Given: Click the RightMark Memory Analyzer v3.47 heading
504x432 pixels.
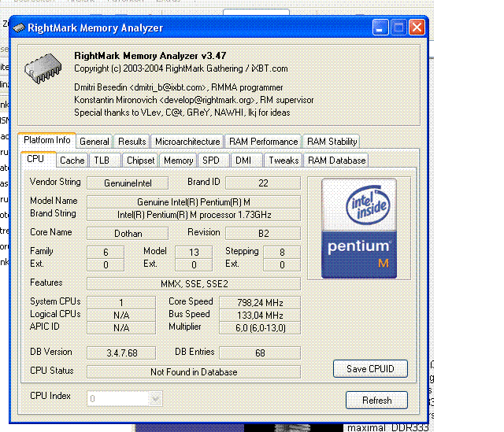Looking at the screenshot, I should pos(150,56).
